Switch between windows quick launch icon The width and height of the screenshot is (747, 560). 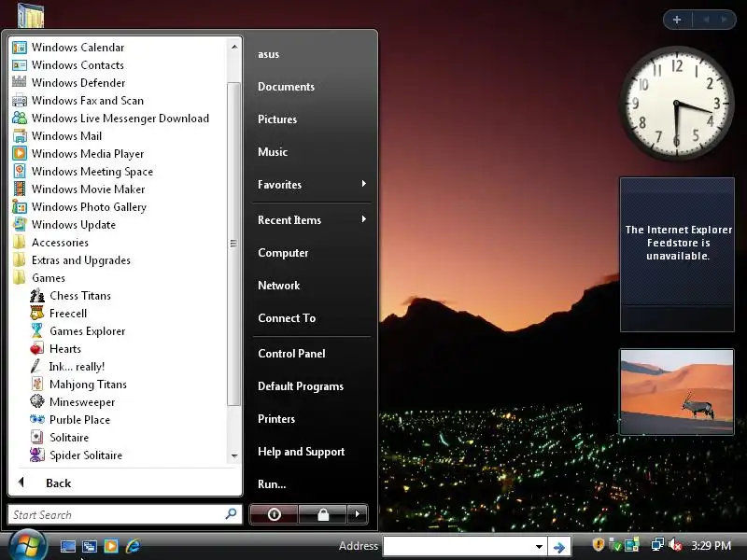[x=90, y=546]
